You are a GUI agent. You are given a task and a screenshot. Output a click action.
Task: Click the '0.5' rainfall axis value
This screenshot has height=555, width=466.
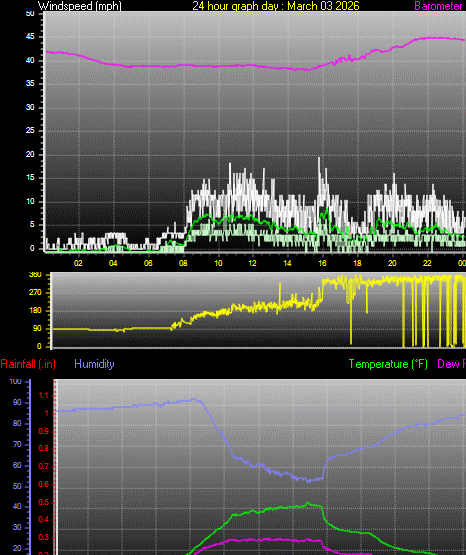[x=43, y=503]
